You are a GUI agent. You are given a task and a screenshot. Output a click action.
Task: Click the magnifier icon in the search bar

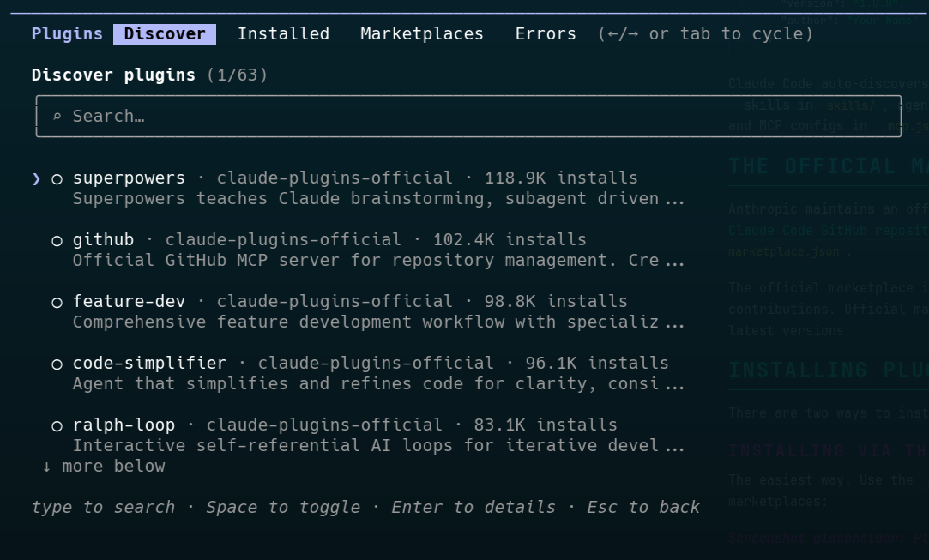57,116
